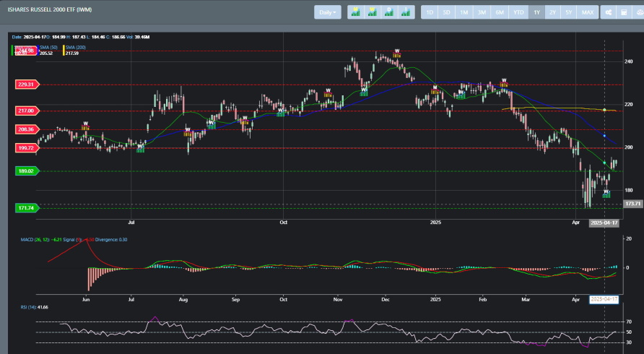Click the yellow W marker in early August
This screenshot has height=354, width=644.
point(188,132)
